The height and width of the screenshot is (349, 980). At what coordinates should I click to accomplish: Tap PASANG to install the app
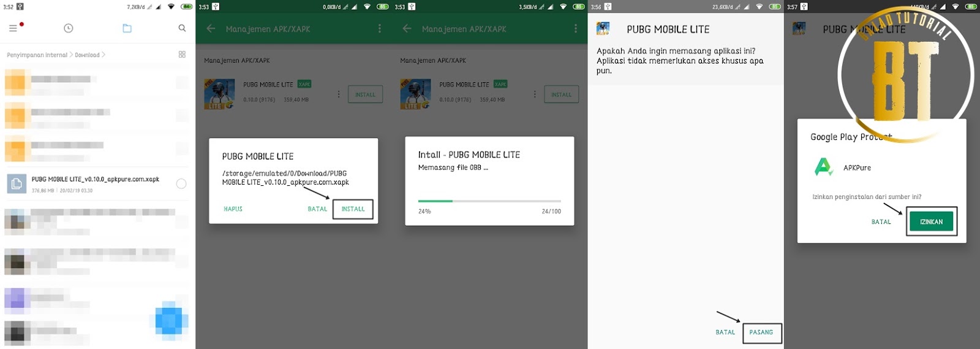(x=761, y=332)
